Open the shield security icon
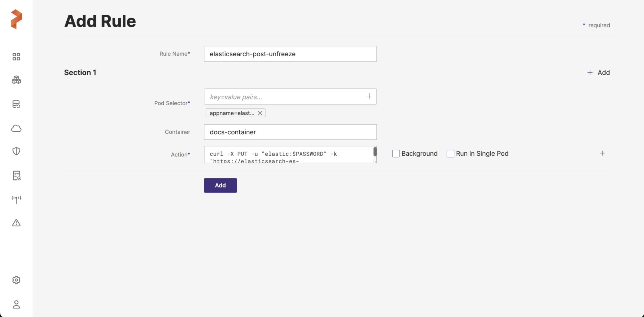 coord(16,151)
